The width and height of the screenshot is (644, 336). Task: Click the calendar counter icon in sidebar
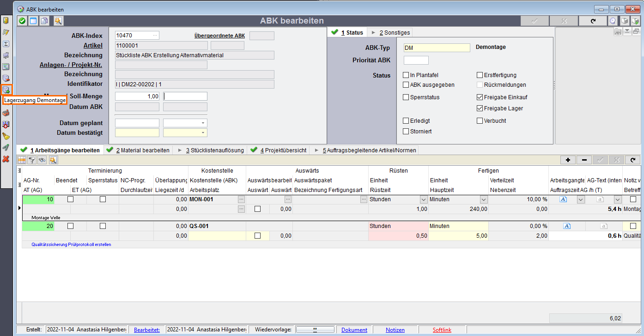coord(6,124)
